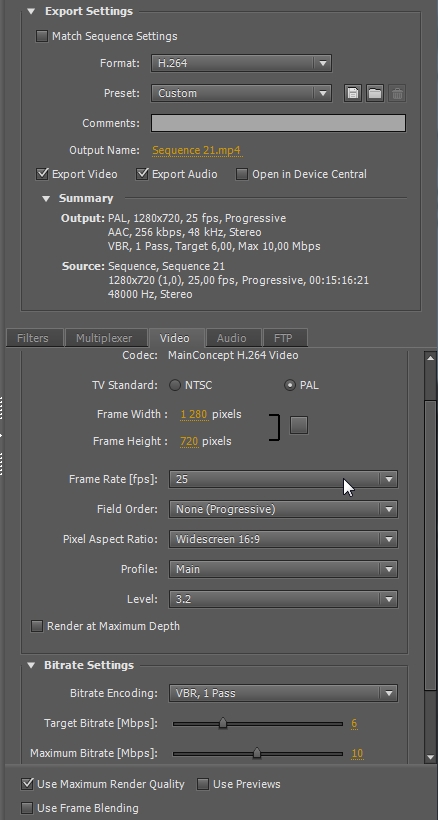Screen dimensions: 438x820
Task: Select the Video tab
Action: (x=175, y=338)
